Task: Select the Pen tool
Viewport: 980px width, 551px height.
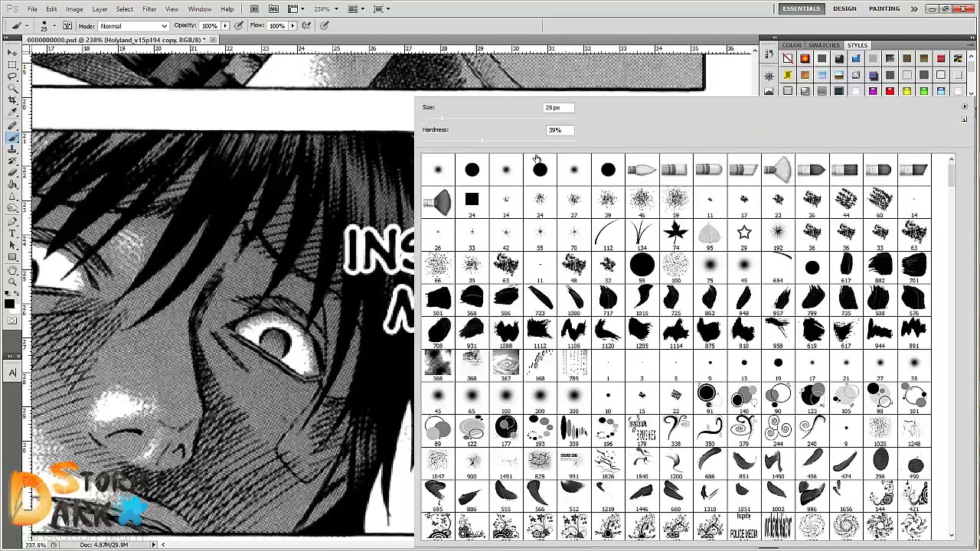Action: [x=12, y=221]
